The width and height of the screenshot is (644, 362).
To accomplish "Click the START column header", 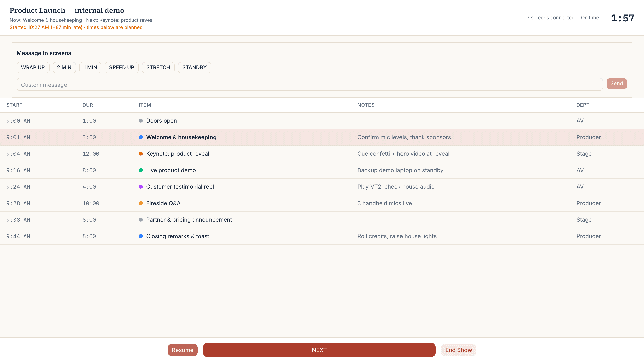I will (x=14, y=105).
